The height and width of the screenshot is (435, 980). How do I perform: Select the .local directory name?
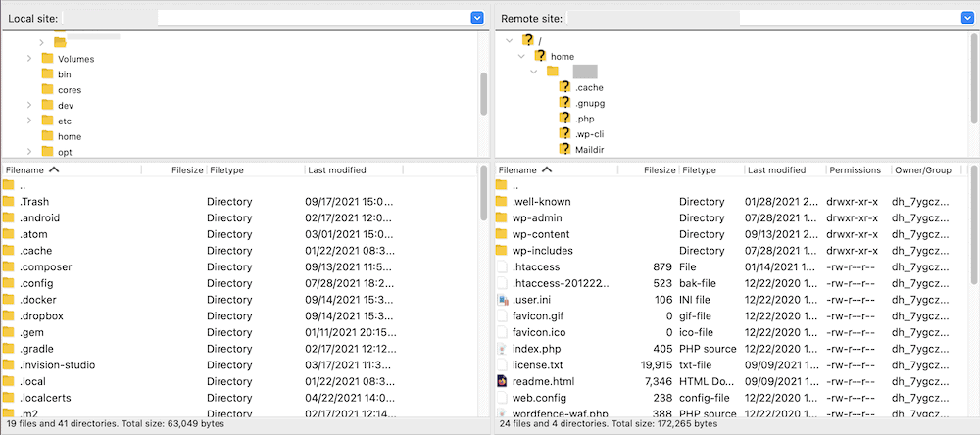click(32, 380)
